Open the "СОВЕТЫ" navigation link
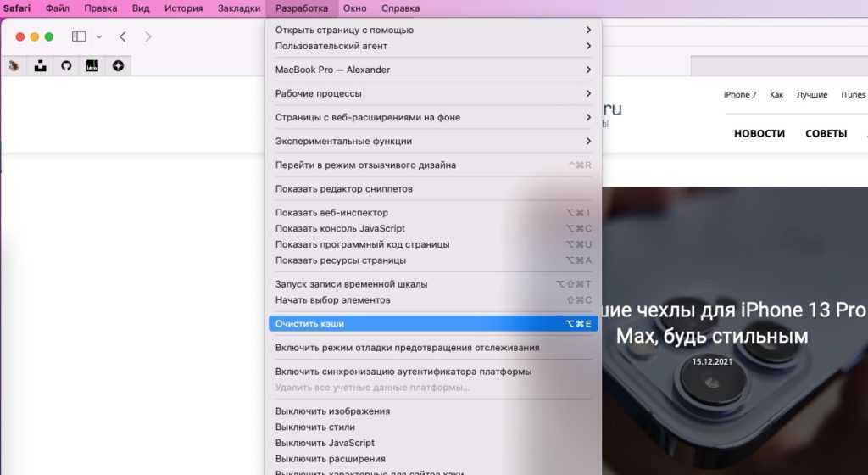Image resolution: width=868 pixels, height=475 pixels. coord(826,133)
